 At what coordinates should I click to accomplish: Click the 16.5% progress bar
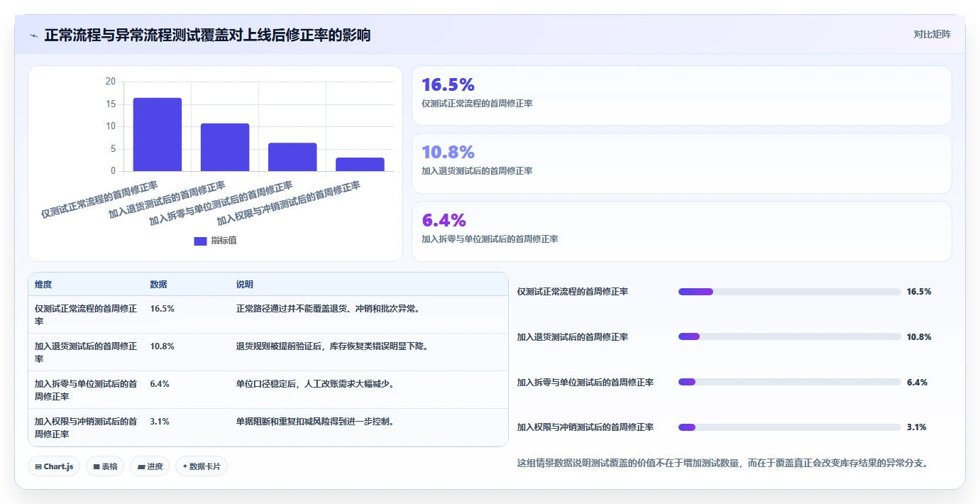click(x=790, y=292)
